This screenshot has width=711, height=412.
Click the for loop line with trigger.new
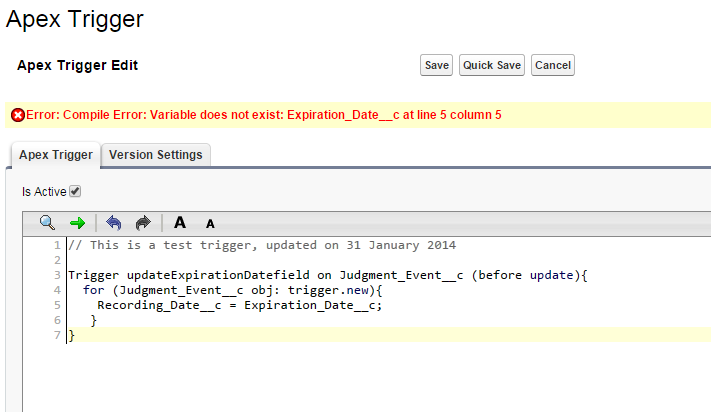tap(233, 290)
